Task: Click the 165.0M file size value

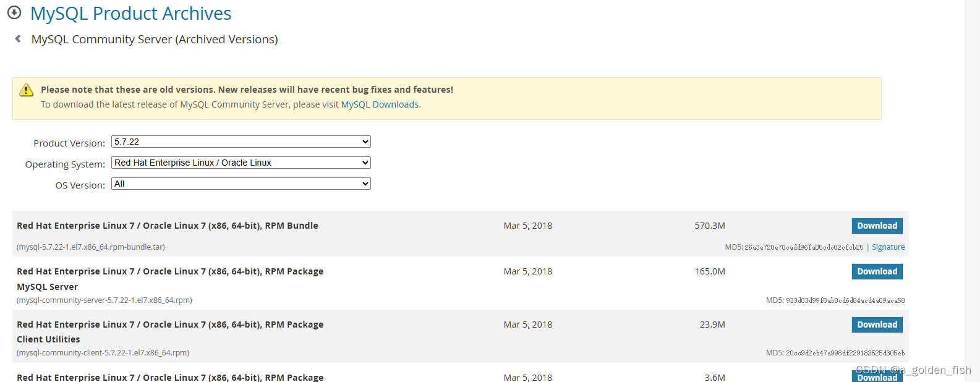Action: click(710, 271)
